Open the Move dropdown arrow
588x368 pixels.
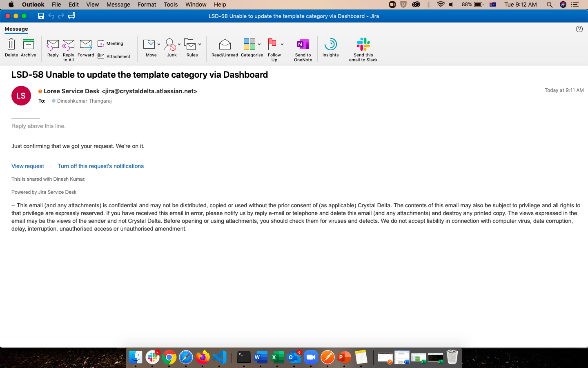pos(159,44)
